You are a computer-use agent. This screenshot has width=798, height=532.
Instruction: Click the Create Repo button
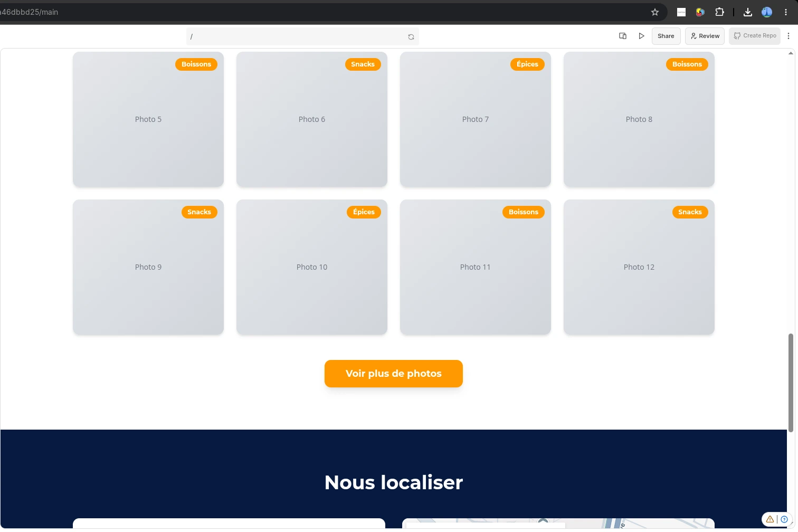click(755, 36)
